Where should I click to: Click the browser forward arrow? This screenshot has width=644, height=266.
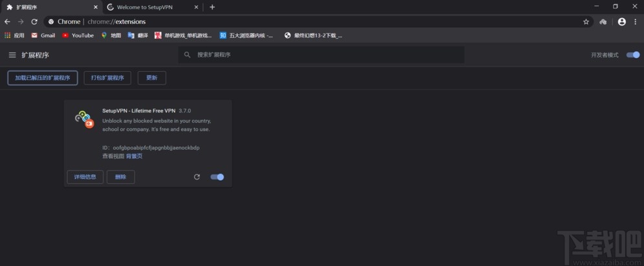tap(21, 22)
